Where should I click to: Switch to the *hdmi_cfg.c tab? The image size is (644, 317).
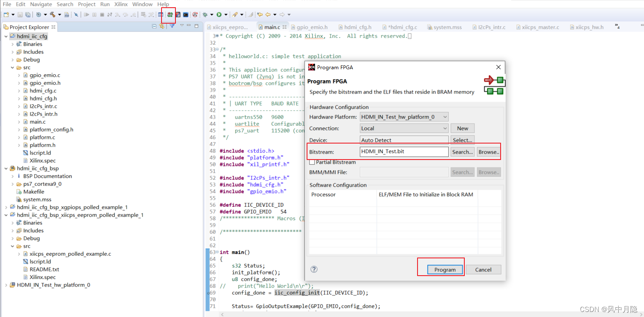[399, 27]
